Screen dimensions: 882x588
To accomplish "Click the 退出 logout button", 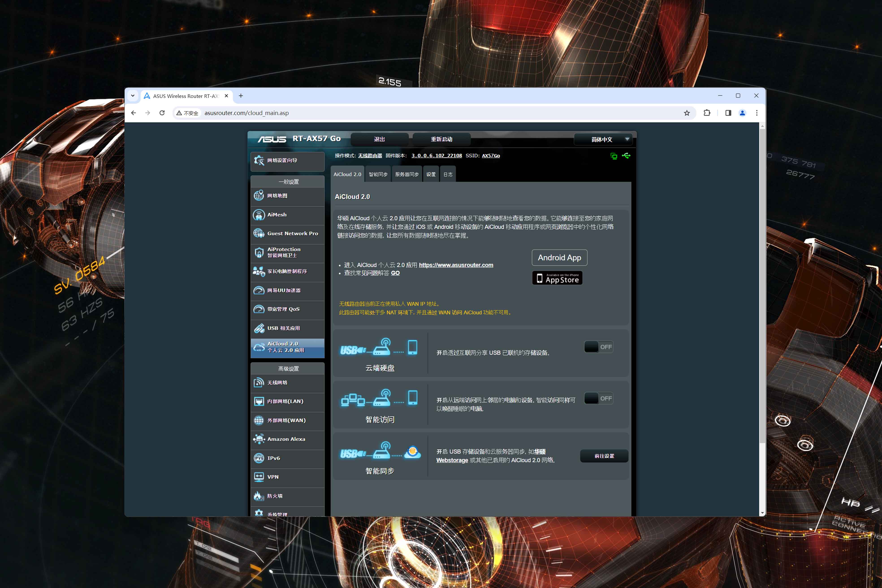I will [380, 139].
